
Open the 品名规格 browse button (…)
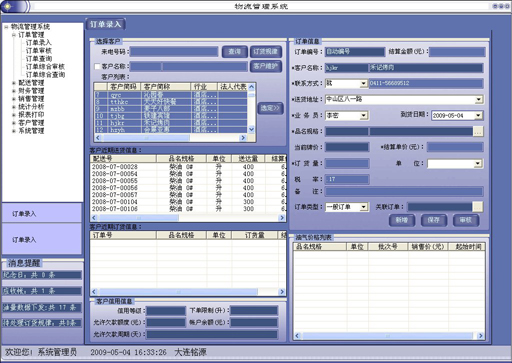click(x=478, y=131)
